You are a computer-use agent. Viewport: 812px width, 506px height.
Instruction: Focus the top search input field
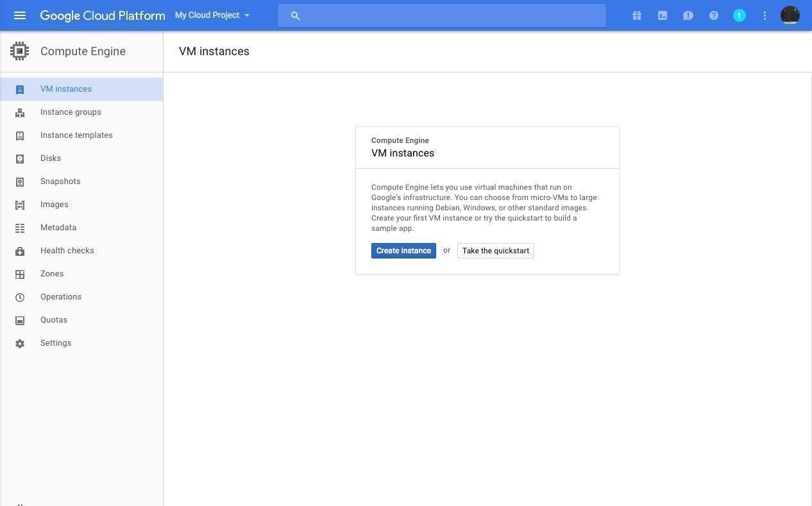(x=442, y=15)
